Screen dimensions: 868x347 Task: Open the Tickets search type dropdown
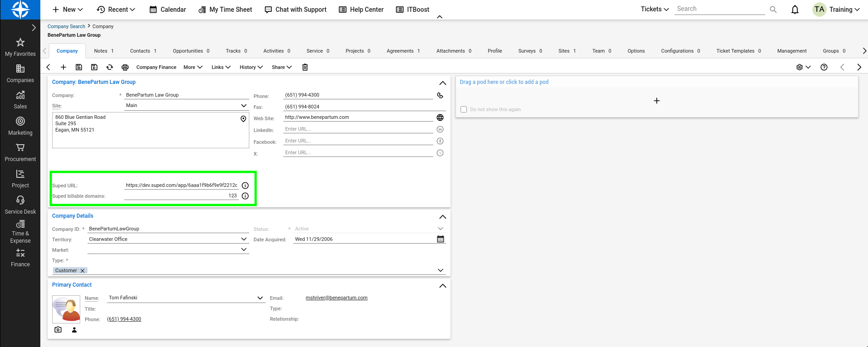pos(655,9)
